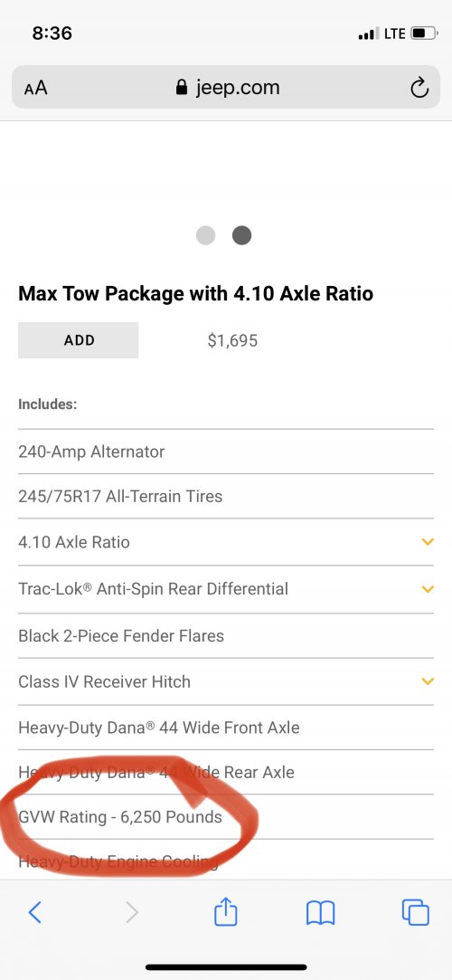Tap the 240-Amp Alternator row
The height and width of the screenshot is (980, 452).
coord(226,452)
